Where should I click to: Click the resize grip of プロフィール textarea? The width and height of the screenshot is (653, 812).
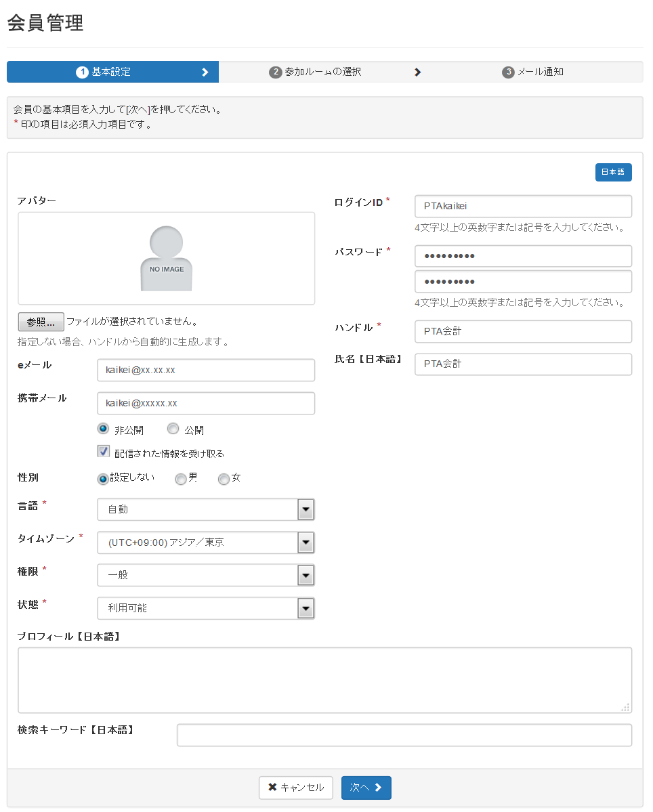pos(625,707)
